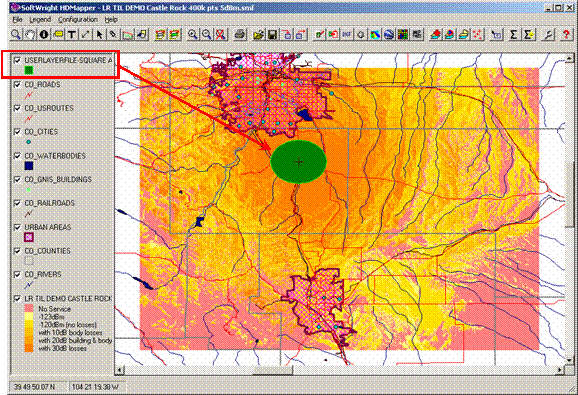Toggle the CO_RAILROADS checkbox
This screenshot has width=578, height=395.
[17, 203]
